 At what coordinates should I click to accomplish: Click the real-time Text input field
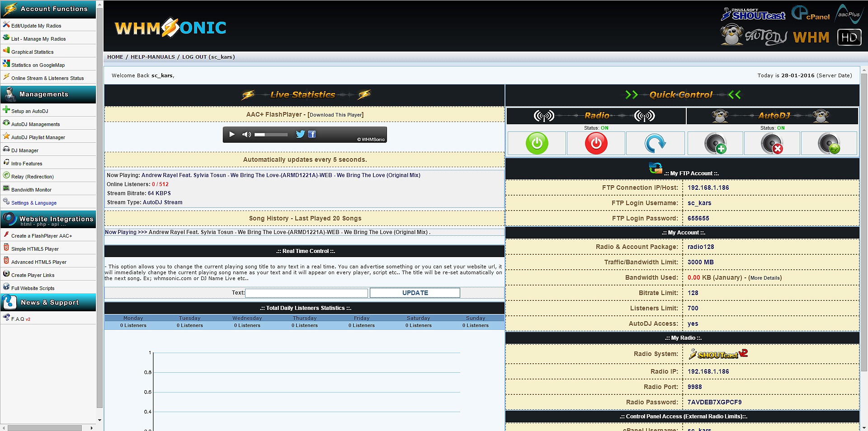click(x=306, y=293)
